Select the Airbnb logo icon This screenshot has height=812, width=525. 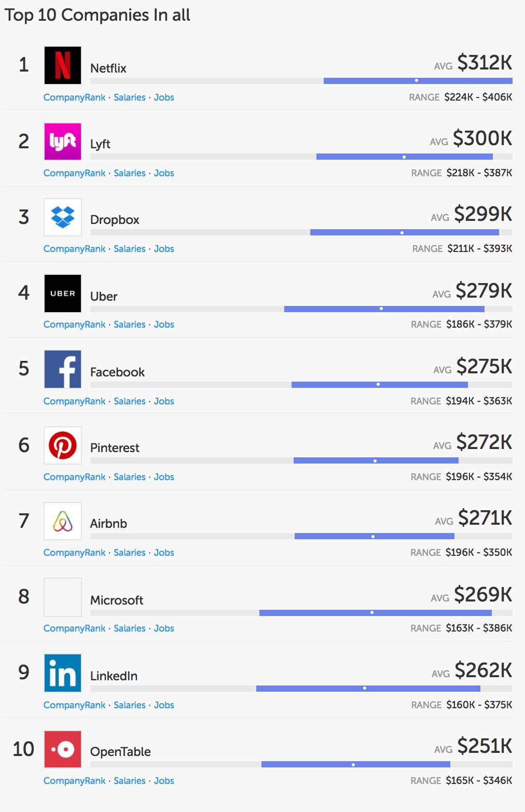[x=63, y=521]
